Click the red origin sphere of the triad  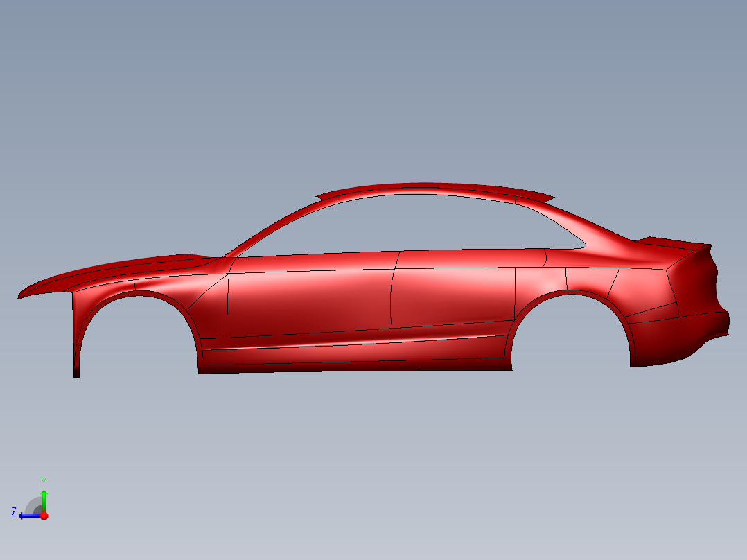pyautogui.click(x=44, y=516)
